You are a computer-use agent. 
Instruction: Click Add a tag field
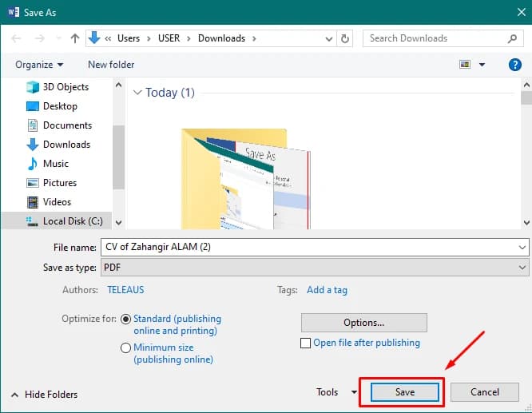[x=327, y=290]
